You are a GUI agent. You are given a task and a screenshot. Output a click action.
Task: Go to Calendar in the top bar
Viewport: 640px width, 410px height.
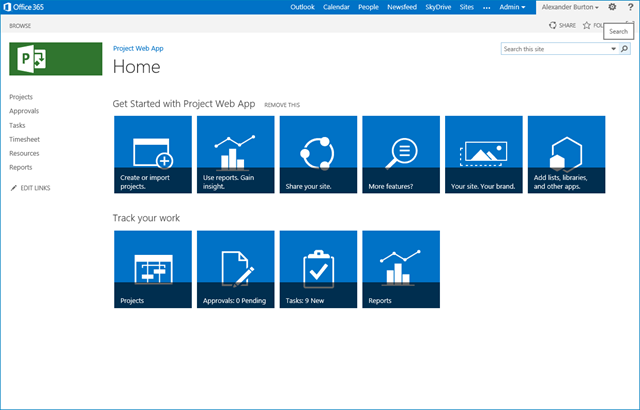point(336,7)
